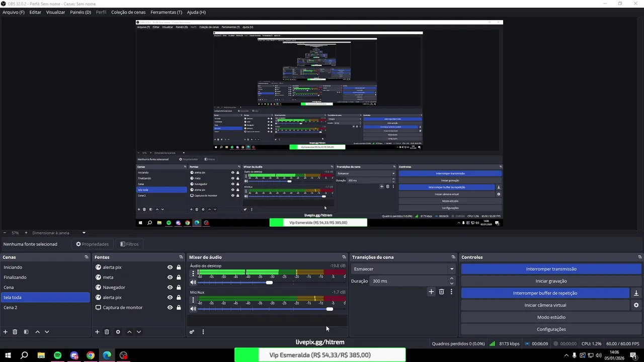Open source properties gear in Fontes toolbar
This screenshot has height=362, width=644.
(x=118, y=332)
